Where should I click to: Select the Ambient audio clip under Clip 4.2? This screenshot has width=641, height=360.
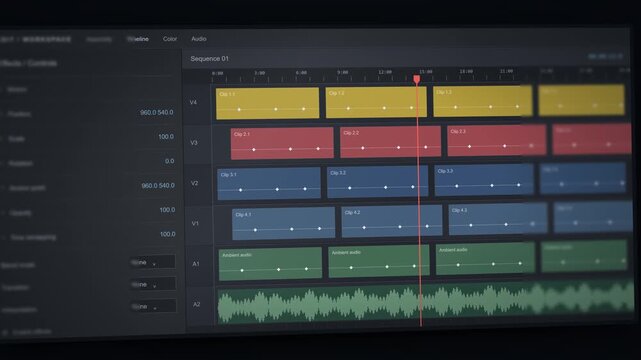point(379,262)
